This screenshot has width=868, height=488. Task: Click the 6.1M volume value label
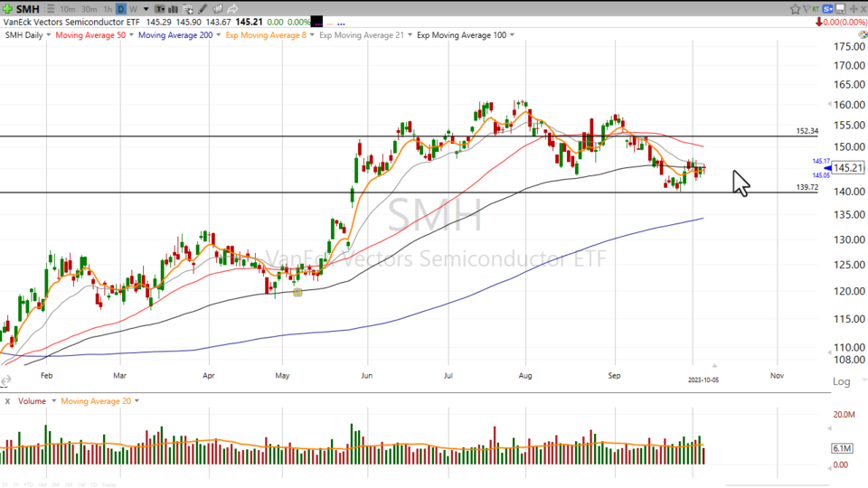(x=842, y=449)
